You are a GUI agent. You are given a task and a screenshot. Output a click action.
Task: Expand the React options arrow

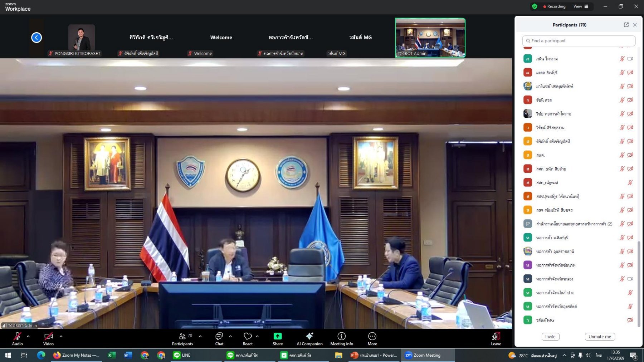pyautogui.click(x=257, y=336)
